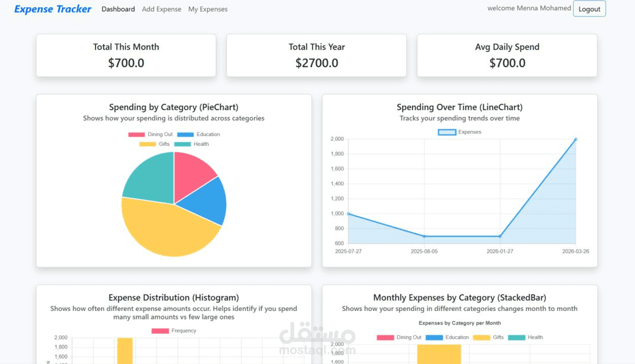635x364 pixels.
Task: Open My Expenses
Action: pos(207,9)
